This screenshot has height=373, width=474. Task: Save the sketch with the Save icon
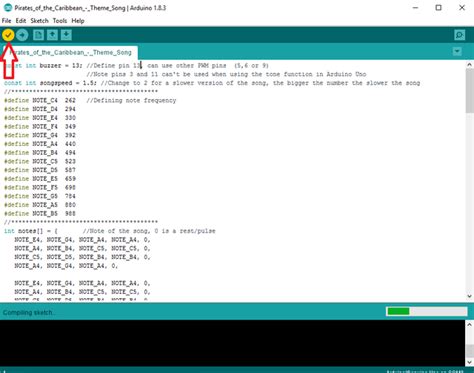(66, 35)
